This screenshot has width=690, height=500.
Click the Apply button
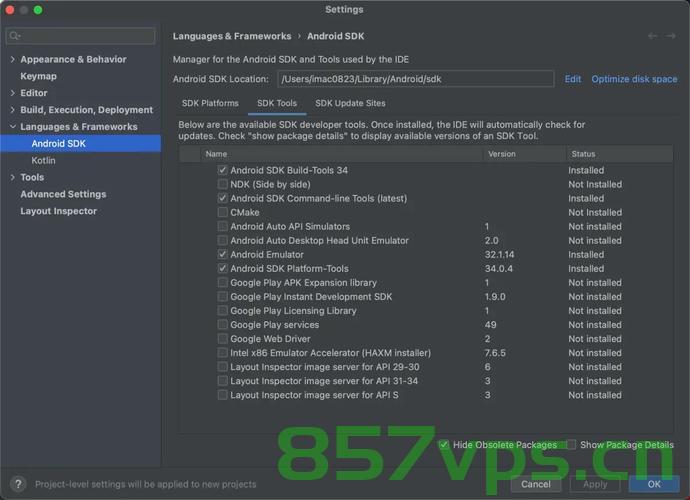pos(595,484)
